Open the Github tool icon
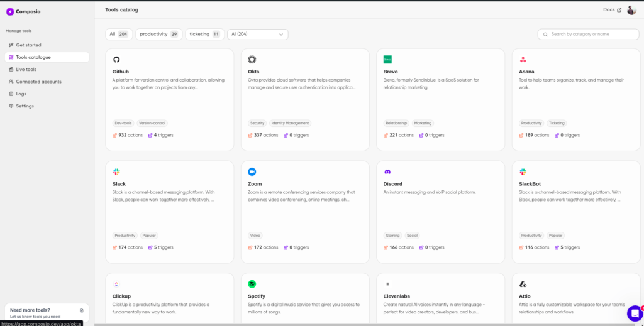 coord(116,60)
